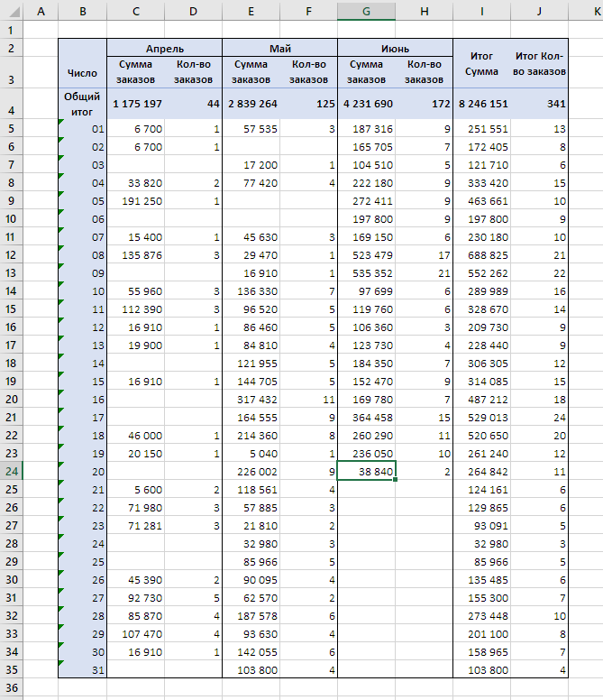This screenshot has height=700, width=603.
Task: Select column G header
Action: point(366,11)
